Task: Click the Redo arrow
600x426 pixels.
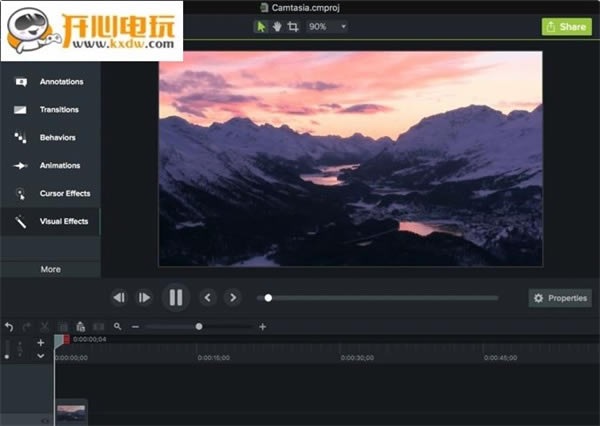Action: point(27,327)
